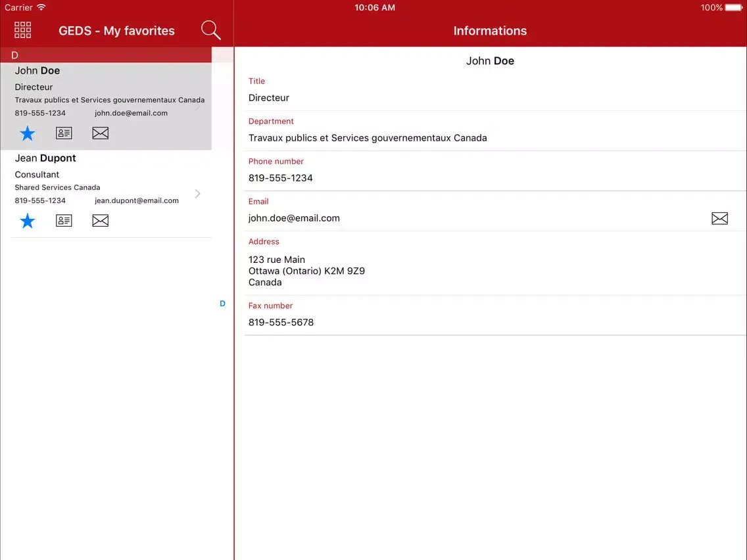This screenshot has height=560, width=747.
Task: Select Department value in Informations panel
Action: coord(368,138)
